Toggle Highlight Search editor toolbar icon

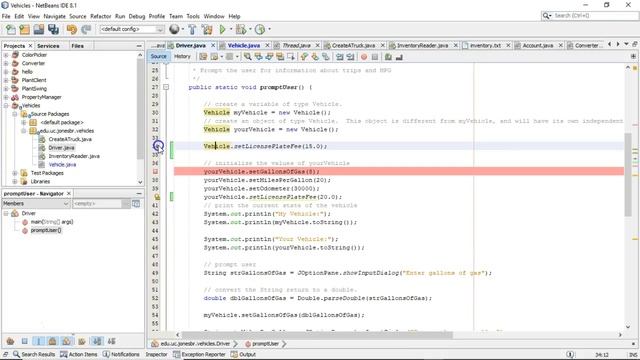[280, 57]
